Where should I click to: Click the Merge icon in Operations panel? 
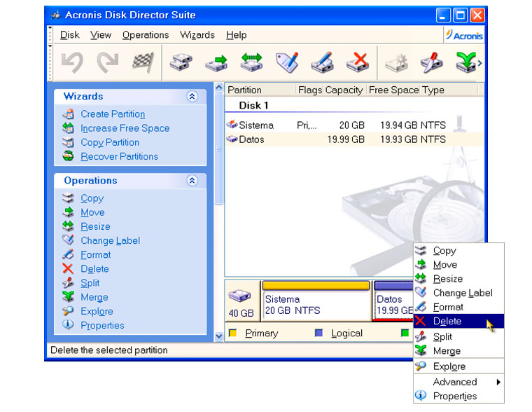pos(68,297)
